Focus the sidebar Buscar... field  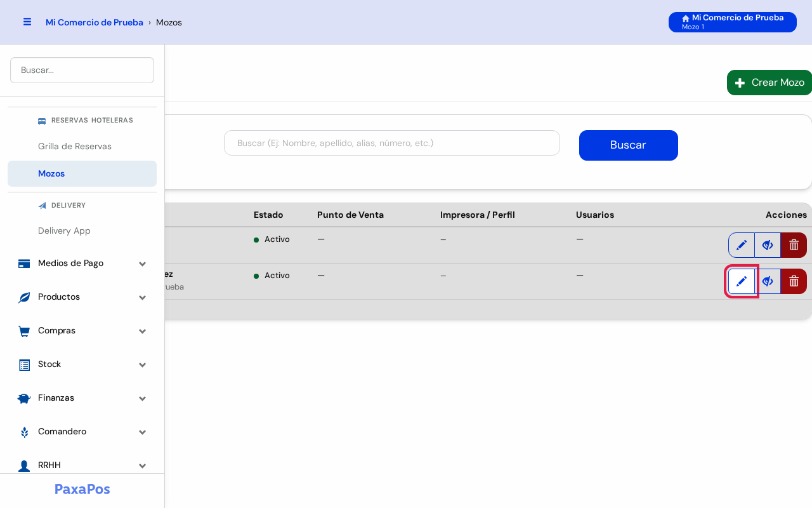pos(82,70)
